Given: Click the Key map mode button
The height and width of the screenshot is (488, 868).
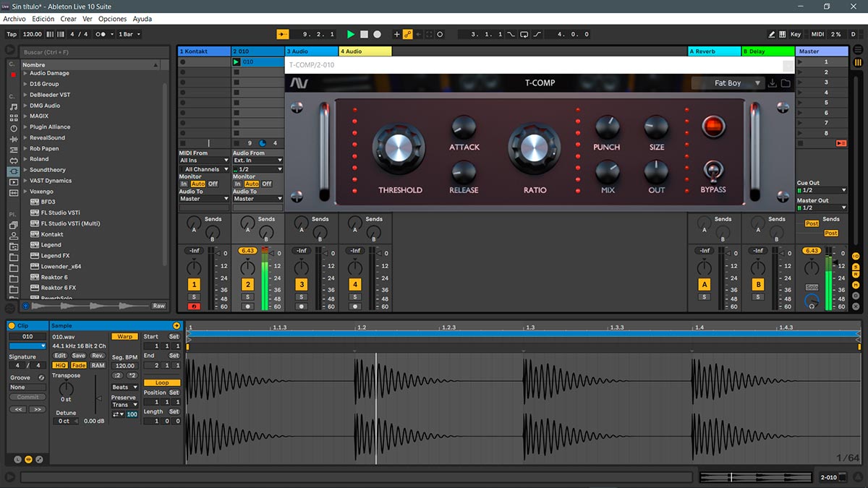Looking at the screenshot, I should point(796,34).
